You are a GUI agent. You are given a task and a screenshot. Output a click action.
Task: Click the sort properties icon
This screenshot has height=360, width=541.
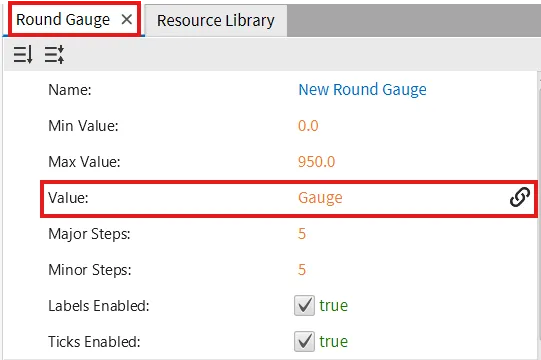23,54
